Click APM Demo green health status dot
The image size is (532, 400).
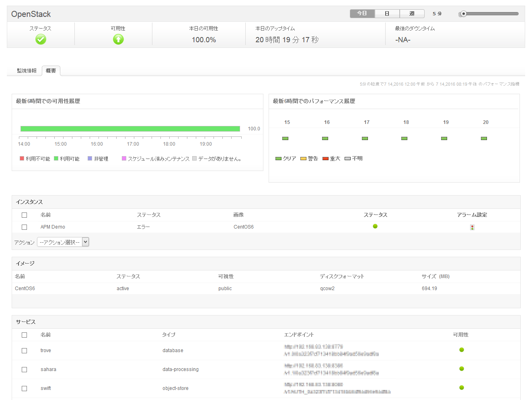(375, 226)
